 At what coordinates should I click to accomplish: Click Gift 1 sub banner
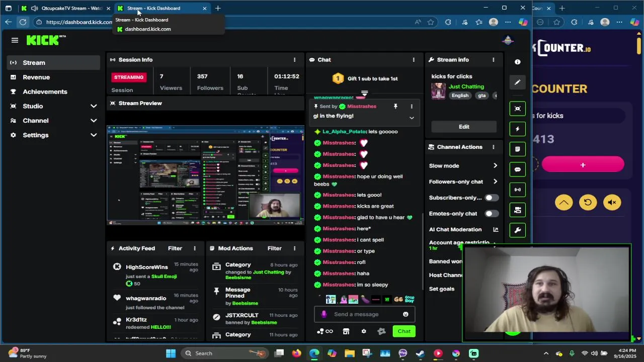365,78
